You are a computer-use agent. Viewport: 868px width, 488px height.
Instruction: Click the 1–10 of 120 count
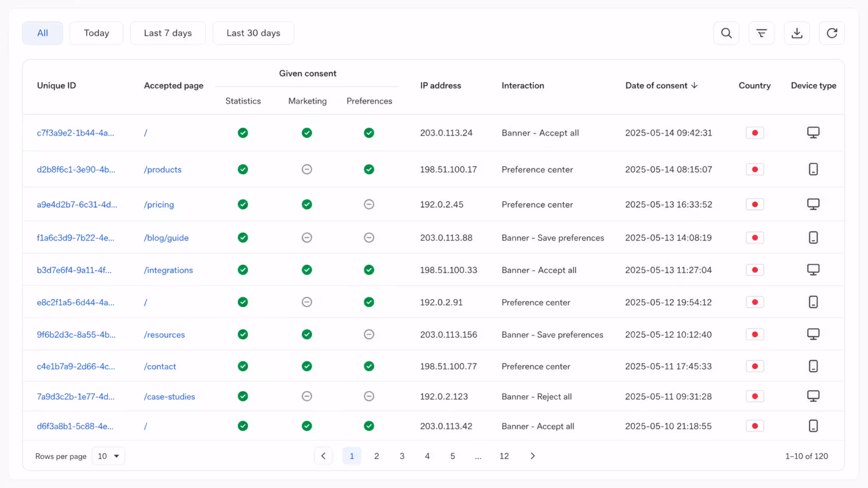point(806,456)
